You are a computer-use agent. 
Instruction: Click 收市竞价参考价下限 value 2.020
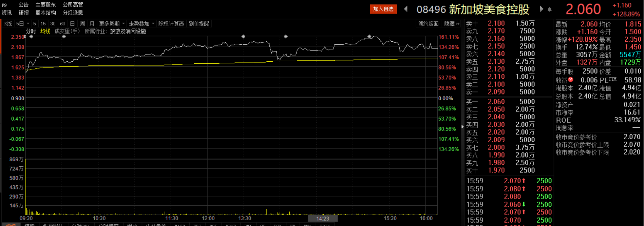pyautogui.click(x=632, y=152)
